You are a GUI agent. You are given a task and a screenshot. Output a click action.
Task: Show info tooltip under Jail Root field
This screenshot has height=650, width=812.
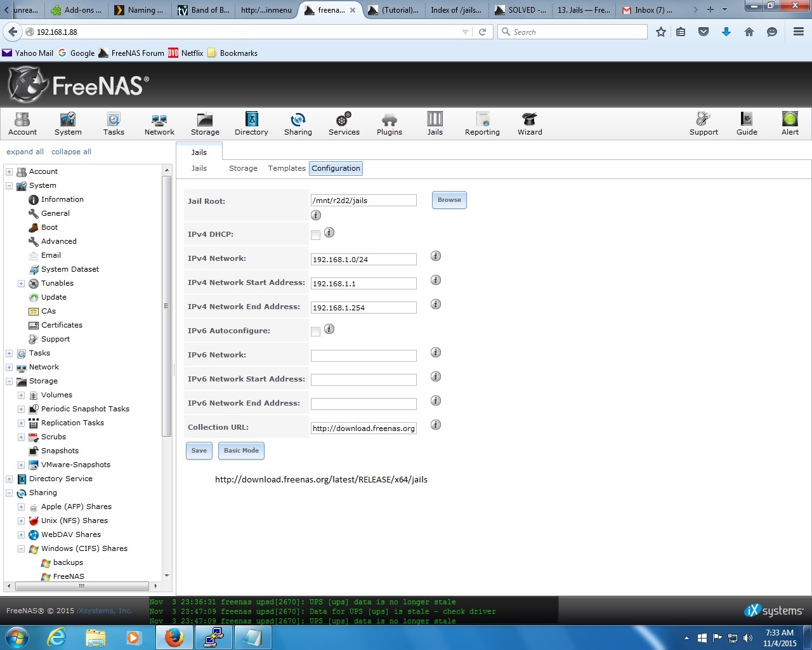(x=316, y=215)
